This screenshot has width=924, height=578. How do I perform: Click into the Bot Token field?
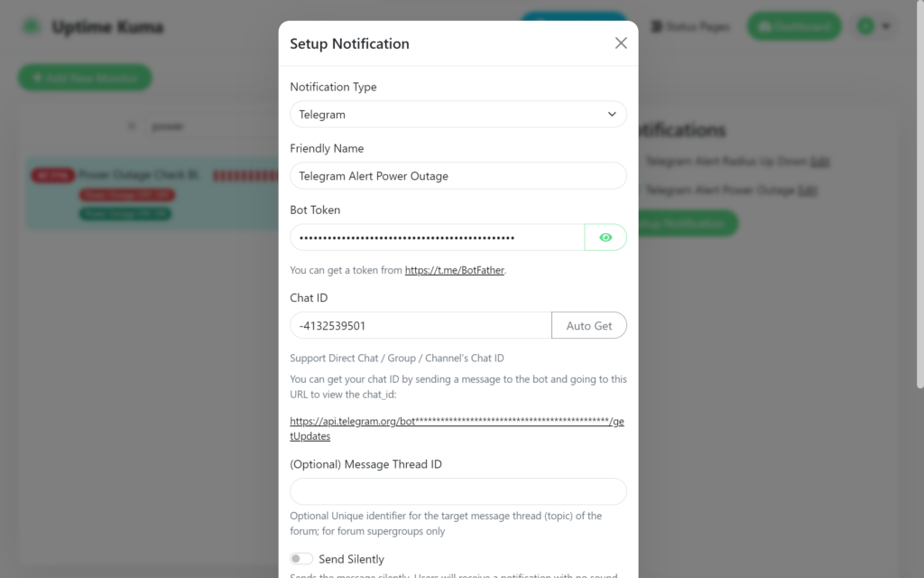[437, 238]
